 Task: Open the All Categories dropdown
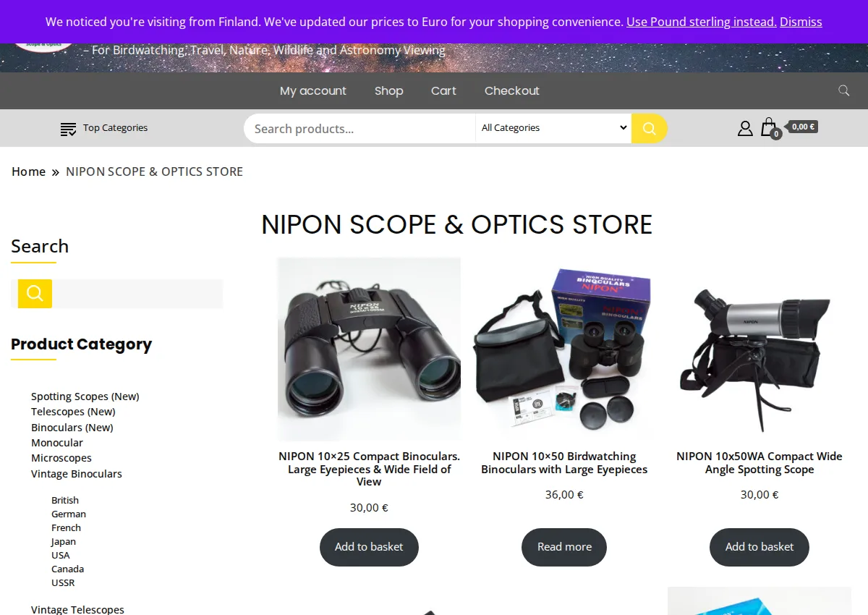553,128
